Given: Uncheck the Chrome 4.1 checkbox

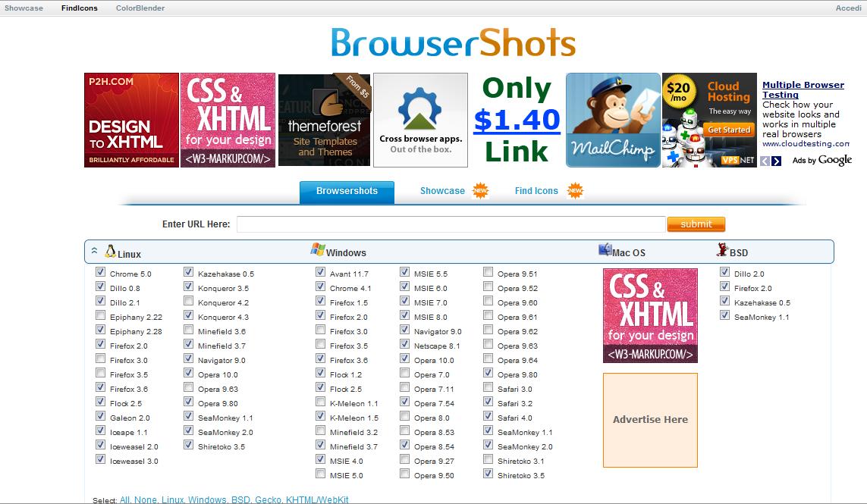Looking at the screenshot, I should 320,286.
